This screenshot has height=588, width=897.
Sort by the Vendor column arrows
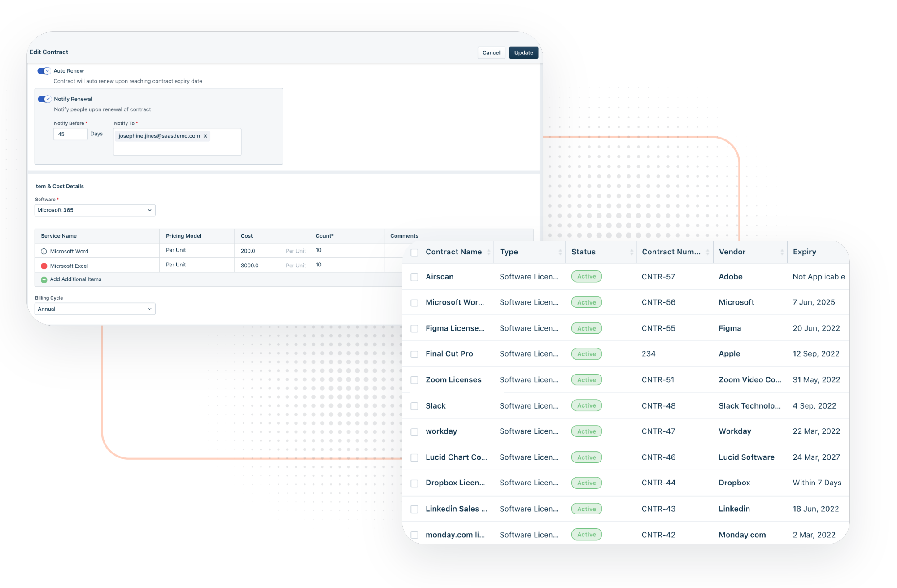pyautogui.click(x=782, y=252)
